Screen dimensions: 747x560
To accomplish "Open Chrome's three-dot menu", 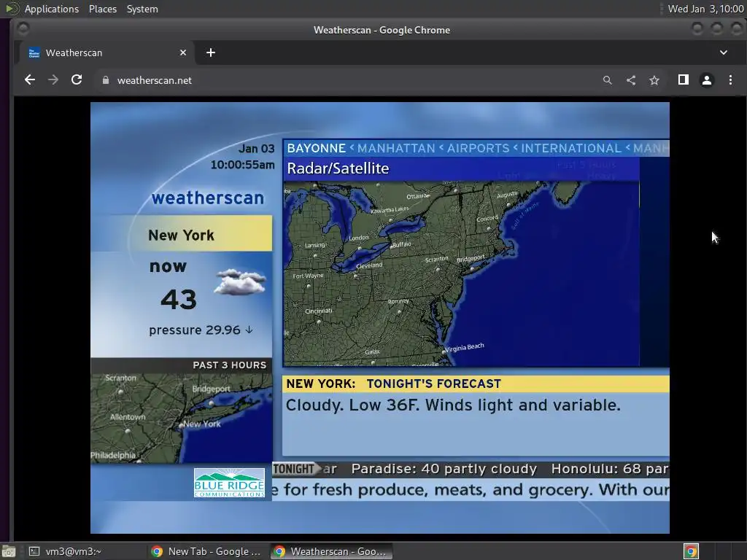I will click(x=730, y=80).
